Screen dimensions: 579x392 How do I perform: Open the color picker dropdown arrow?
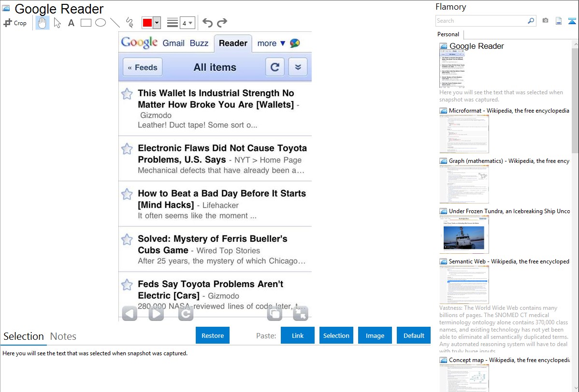coord(157,23)
